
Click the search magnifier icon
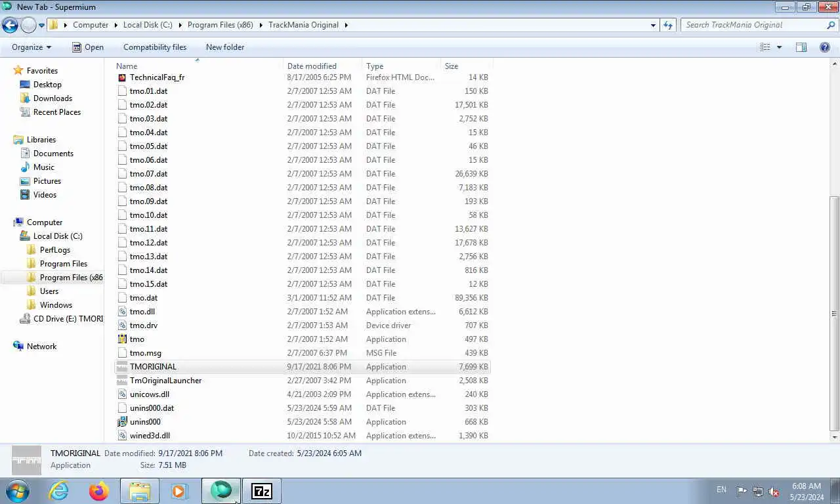[x=831, y=25]
